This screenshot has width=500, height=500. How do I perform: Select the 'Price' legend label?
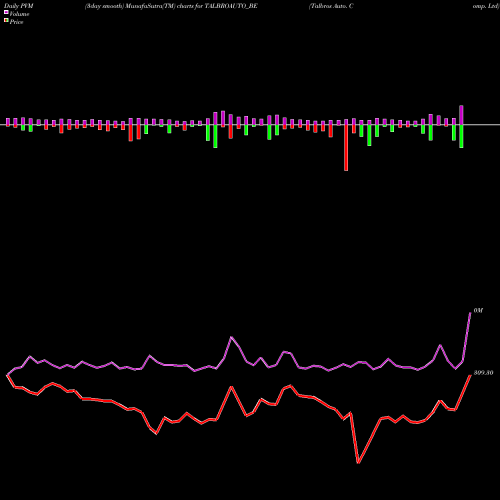point(16,22)
